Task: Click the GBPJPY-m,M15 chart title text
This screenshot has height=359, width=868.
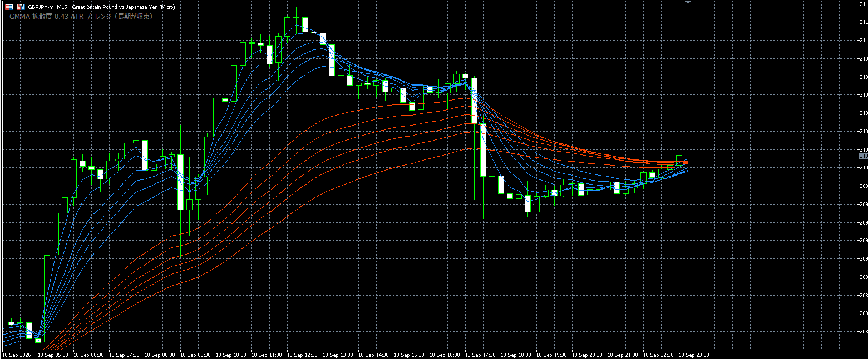Action: tap(102, 7)
